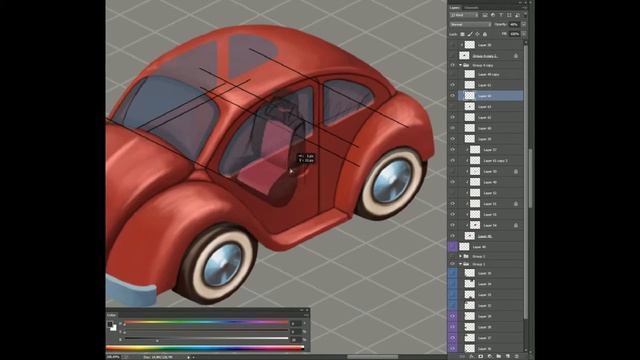Show the hidden Layer 49 copy
640x360 pixels.
coord(453,74)
